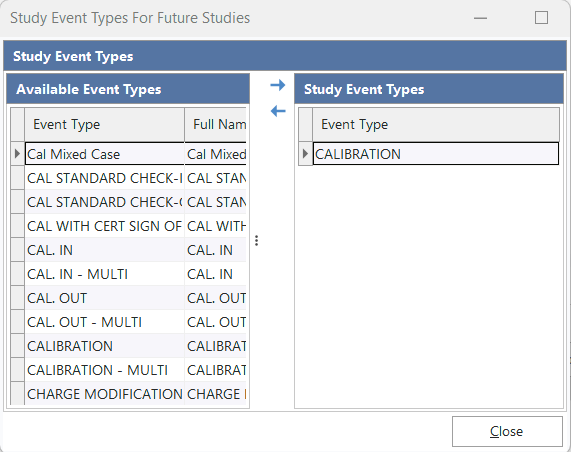
Task: Click the vertical dots splitter handle
Action: click(x=257, y=240)
